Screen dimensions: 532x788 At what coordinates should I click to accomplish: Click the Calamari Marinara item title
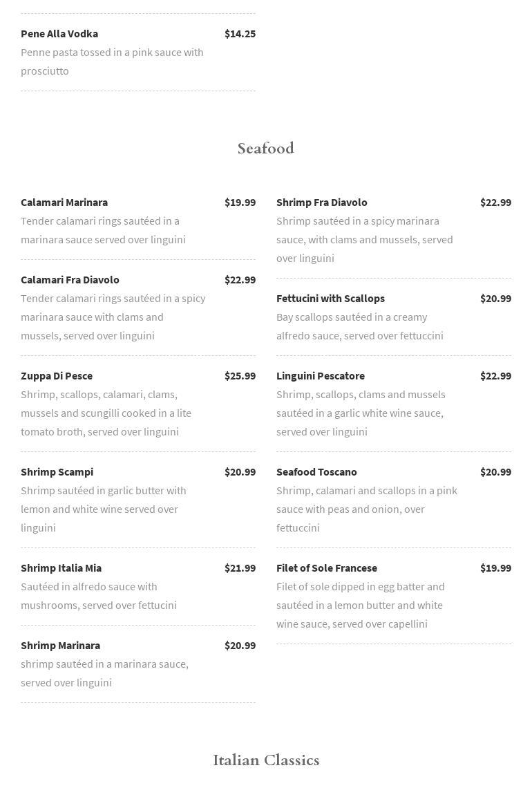[x=64, y=203]
